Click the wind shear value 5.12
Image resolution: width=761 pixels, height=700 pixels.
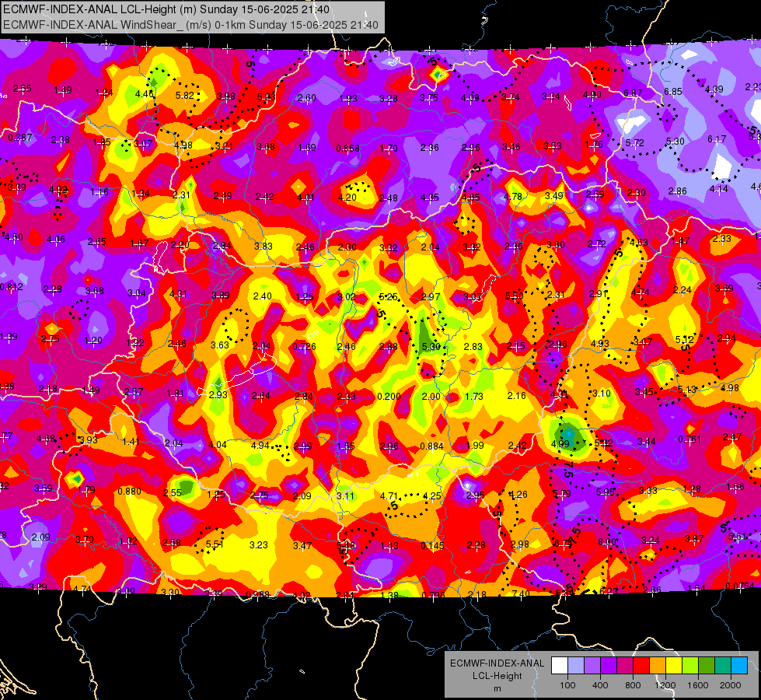(x=684, y=340)
